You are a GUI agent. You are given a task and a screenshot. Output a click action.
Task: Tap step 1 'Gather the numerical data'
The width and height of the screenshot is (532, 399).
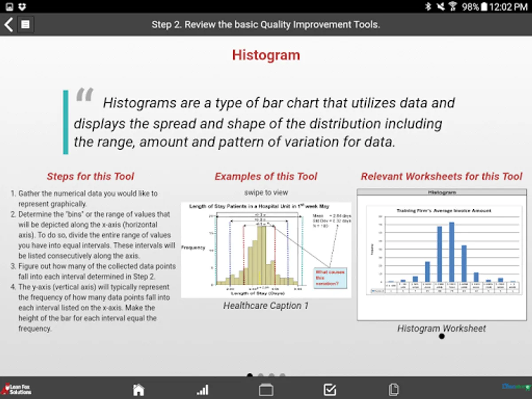pos(88,199)
